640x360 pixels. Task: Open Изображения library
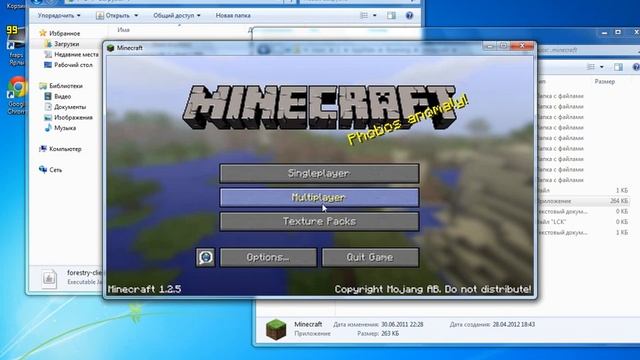point(68,118)
